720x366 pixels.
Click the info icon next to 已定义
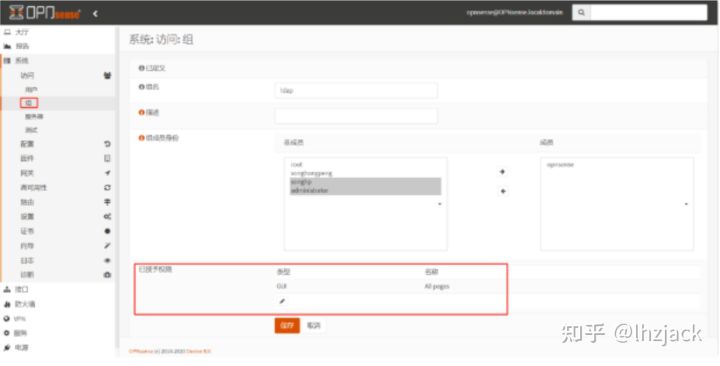tap(141, 68)
